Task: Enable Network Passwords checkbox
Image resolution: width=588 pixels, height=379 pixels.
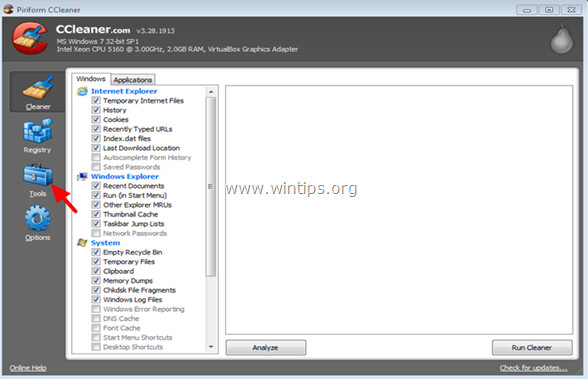Action: [x=96, y=233]
